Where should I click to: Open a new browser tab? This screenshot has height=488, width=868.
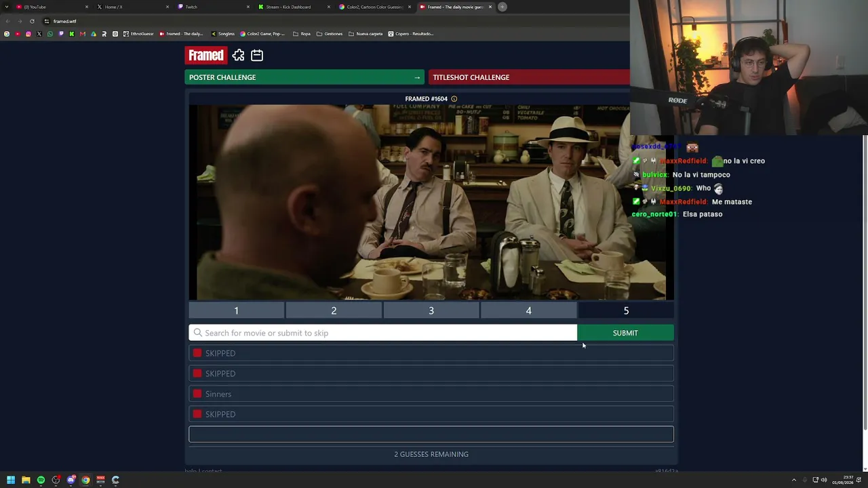click(502, 7)
